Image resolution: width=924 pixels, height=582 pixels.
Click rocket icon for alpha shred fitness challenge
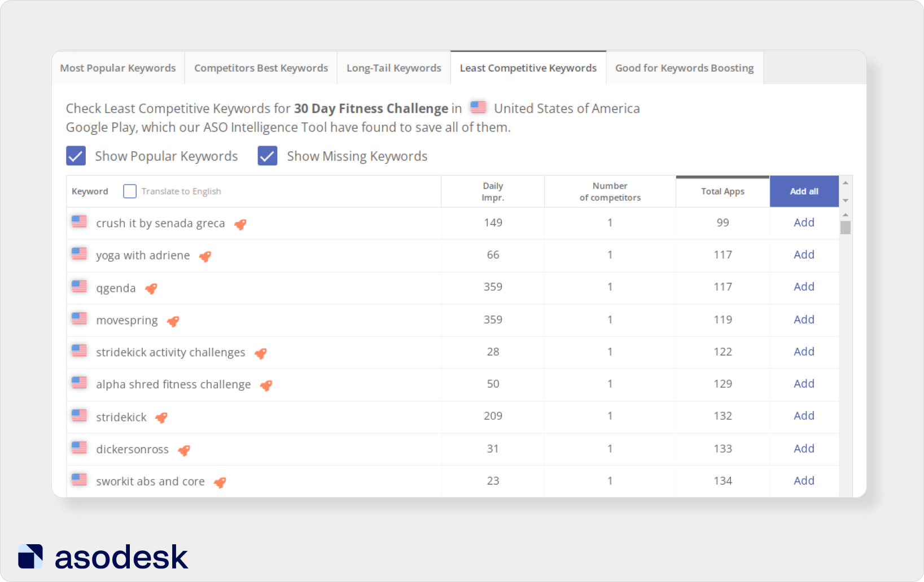click(x=266, y=386)
